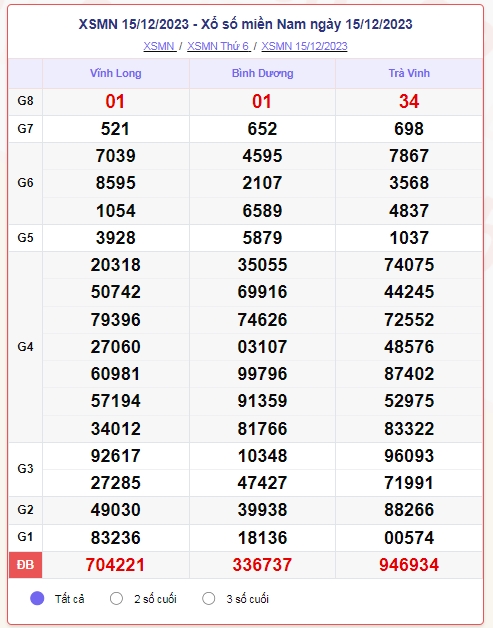The width and height of the screenshot is (493, 628).
Task: Click G4 number 52975
Action: (x=409, y=401)
